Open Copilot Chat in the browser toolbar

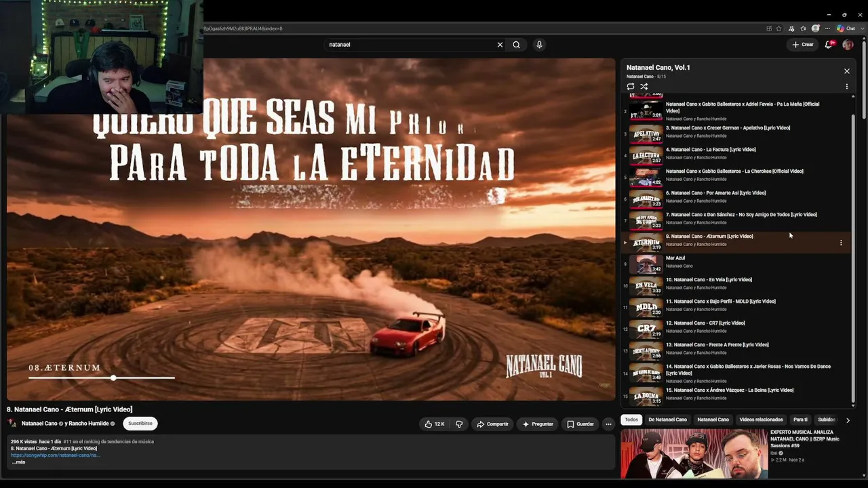click(x=846, y=28)
